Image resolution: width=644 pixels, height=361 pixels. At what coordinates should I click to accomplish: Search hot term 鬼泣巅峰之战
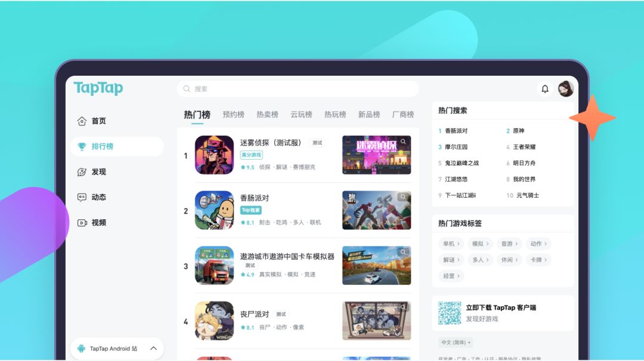click(462, 163)
